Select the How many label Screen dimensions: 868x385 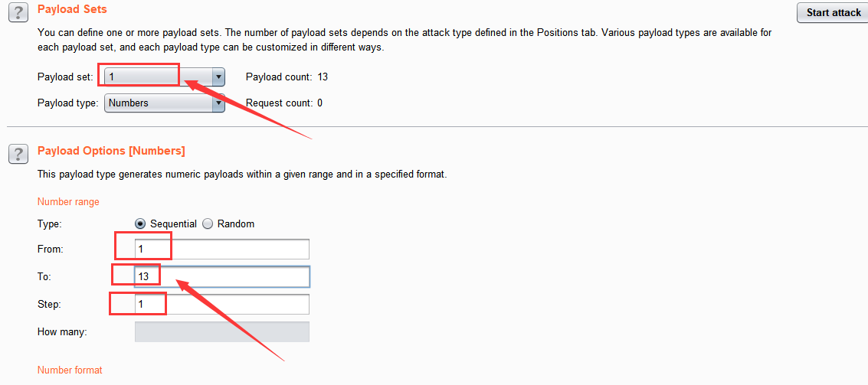pos(63,332)
